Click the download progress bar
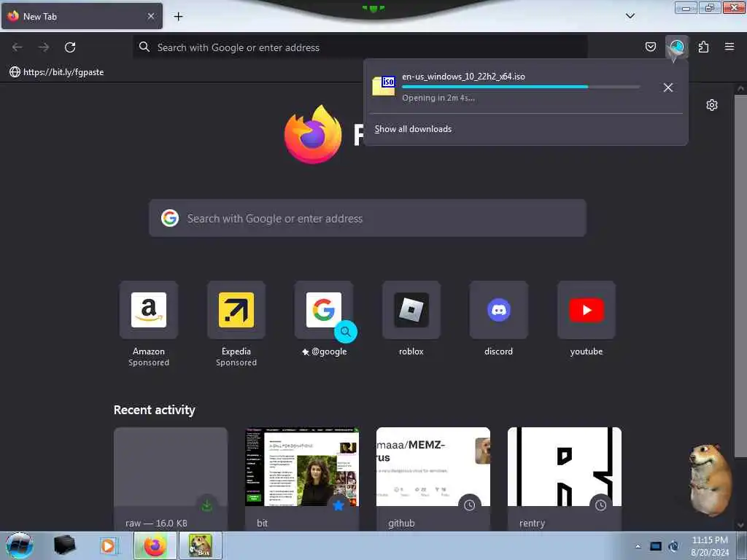This screenshot has height=560, width=747. click(x=521, y=87)
